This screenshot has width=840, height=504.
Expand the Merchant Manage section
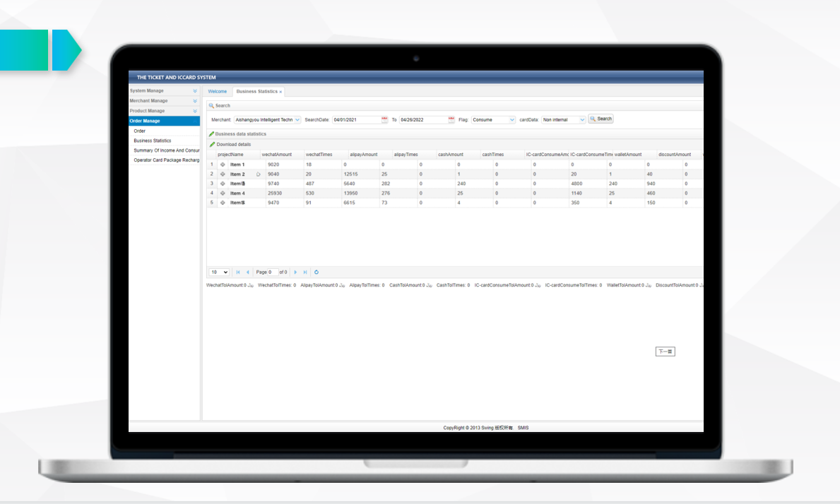pyautogui.click(x=163, y=101)
